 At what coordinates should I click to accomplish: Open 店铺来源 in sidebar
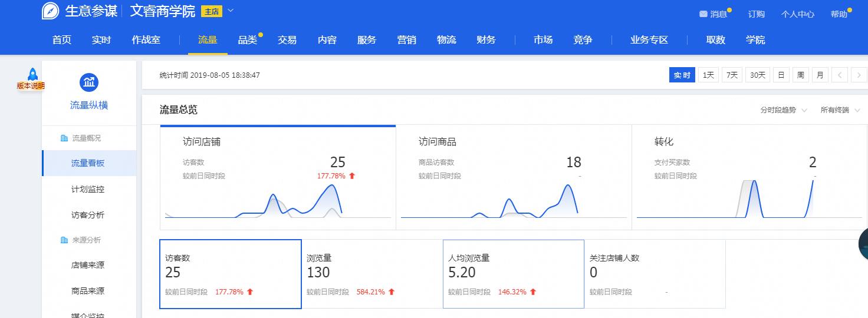(x=89, y=265)
